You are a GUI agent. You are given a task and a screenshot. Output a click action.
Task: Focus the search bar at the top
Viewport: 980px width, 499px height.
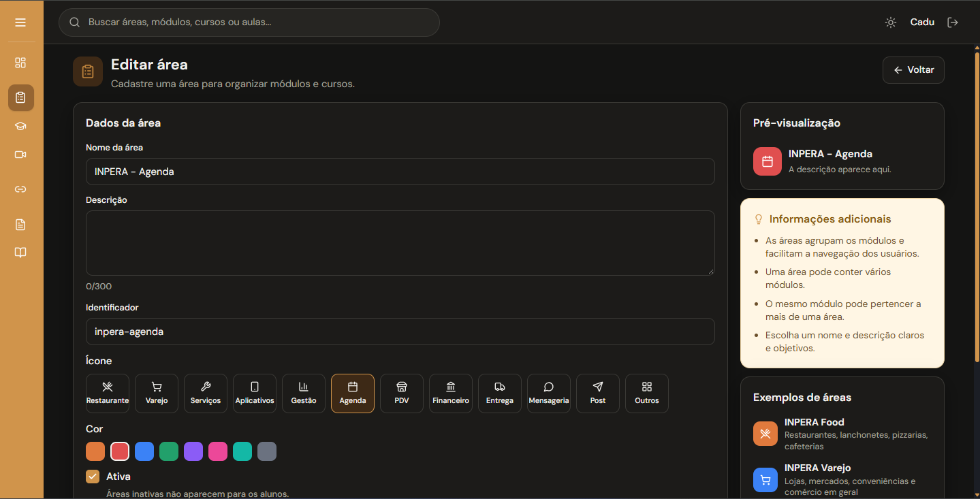[249, 22]
